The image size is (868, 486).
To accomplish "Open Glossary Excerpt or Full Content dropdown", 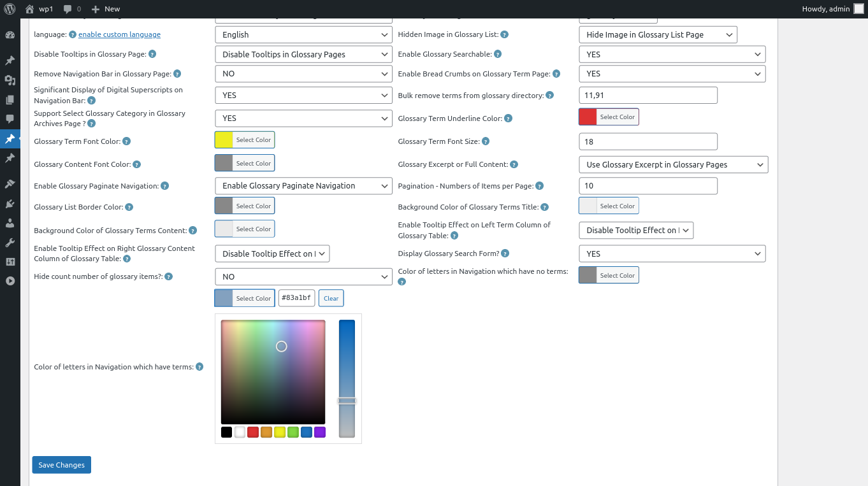I will [673, 164].
